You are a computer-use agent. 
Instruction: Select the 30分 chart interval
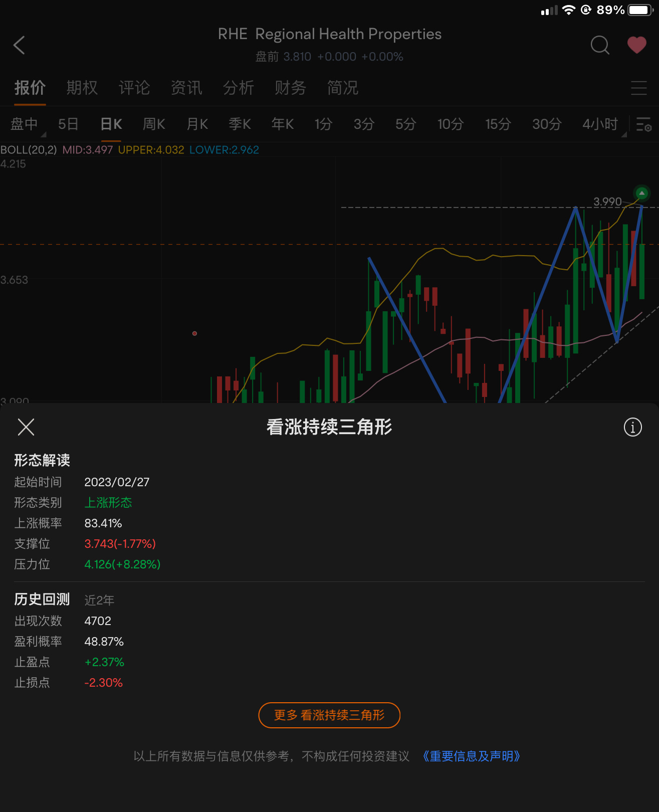547,124
